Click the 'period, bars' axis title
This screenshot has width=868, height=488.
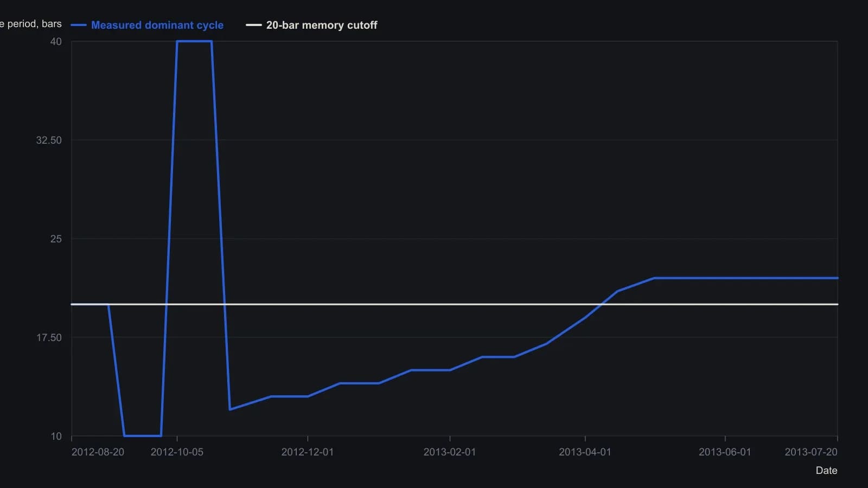coord(31,24)
